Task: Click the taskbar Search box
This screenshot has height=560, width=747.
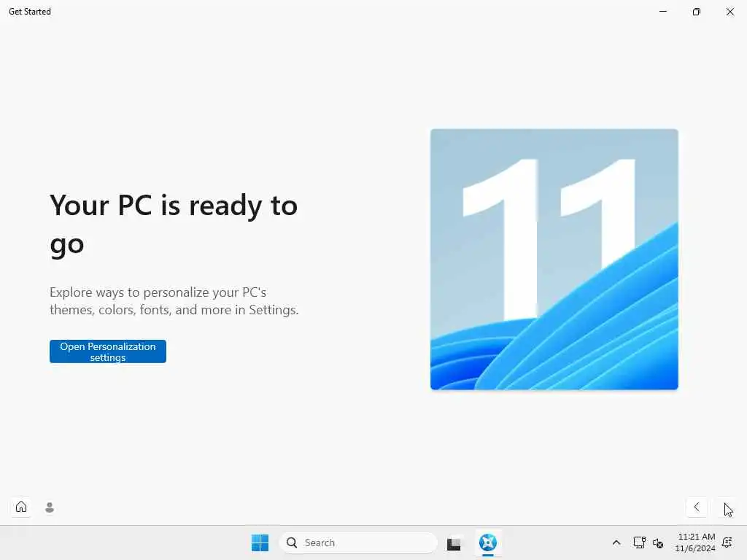Action: pyautogui.click(x=357, y=542)
